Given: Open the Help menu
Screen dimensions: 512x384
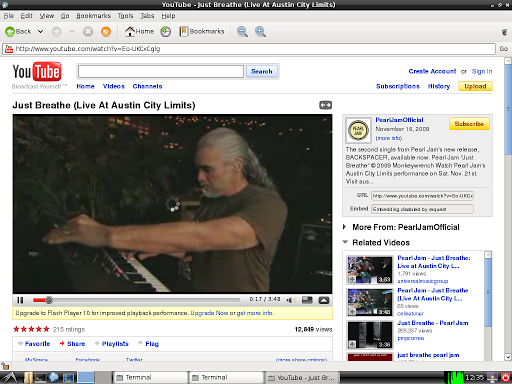Looking at the screenshot, I should 168,16.
